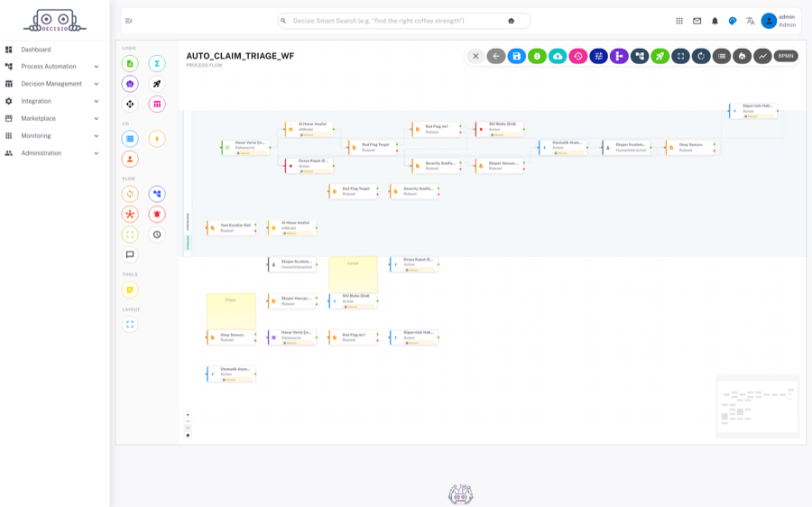The height and width of the screenshot is (507, 812).
Task: Expand the Marketplace menu chevron
Action: pos(97,118)
